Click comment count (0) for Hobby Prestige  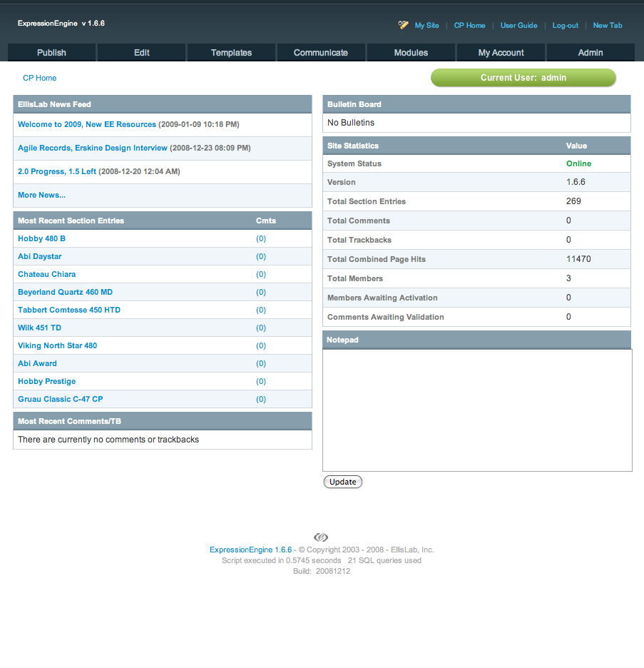click(261, 381)
